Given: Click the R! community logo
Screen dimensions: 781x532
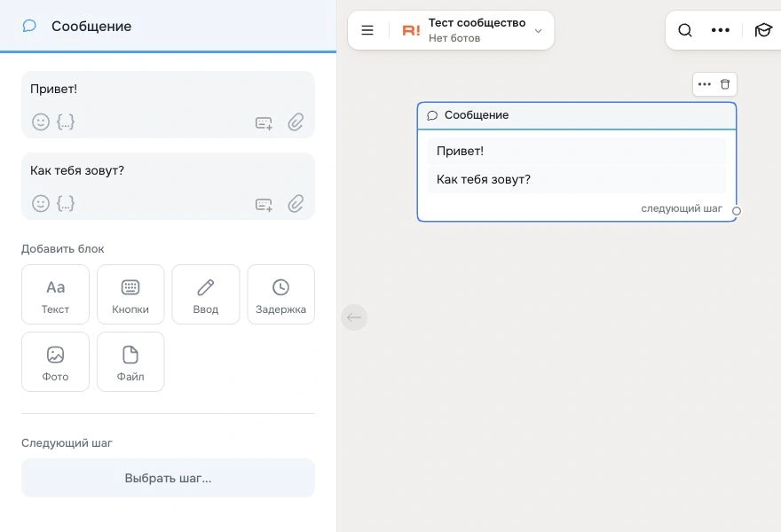Looking at the screenshot, I should click(412, 31).
